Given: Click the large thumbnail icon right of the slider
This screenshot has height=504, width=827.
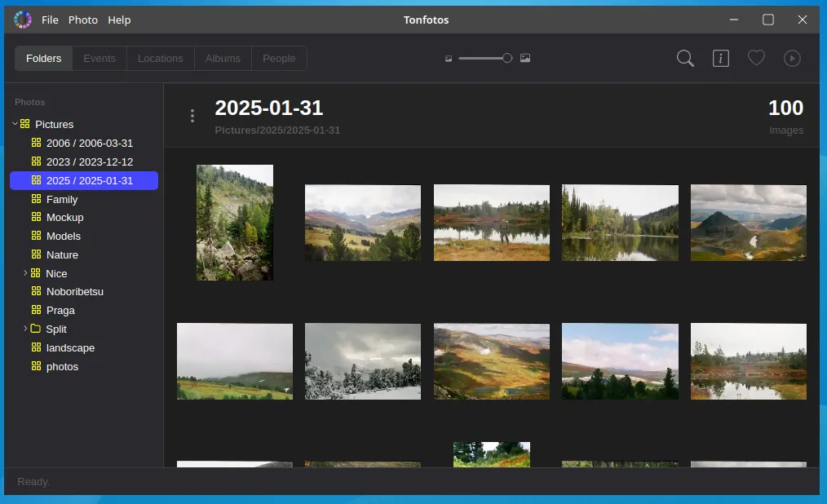Looking at the screenshot, I should 525,58.
